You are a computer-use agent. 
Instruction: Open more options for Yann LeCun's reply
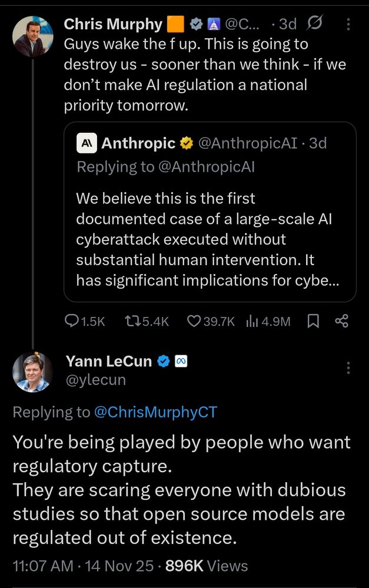348,368
